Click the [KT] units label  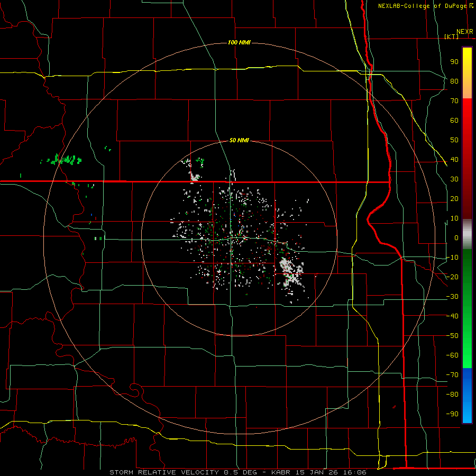pyautogui.click(x=452, y=36)
